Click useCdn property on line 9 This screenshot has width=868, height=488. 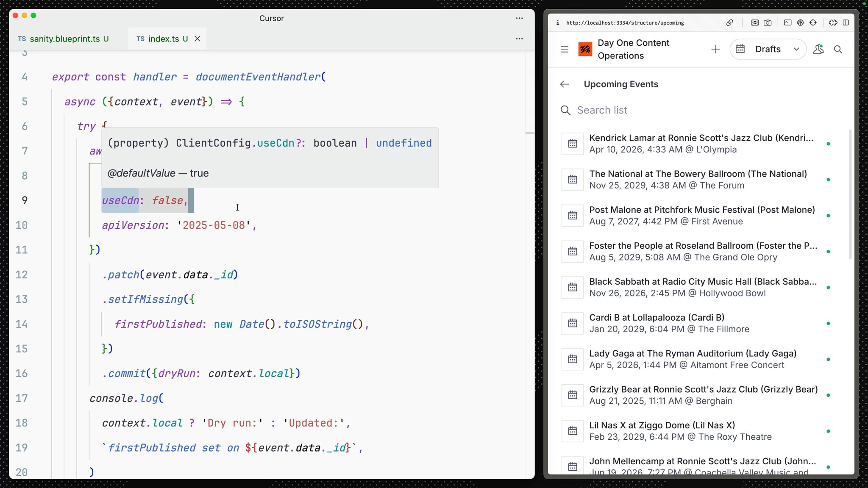[x=120, y=200]
